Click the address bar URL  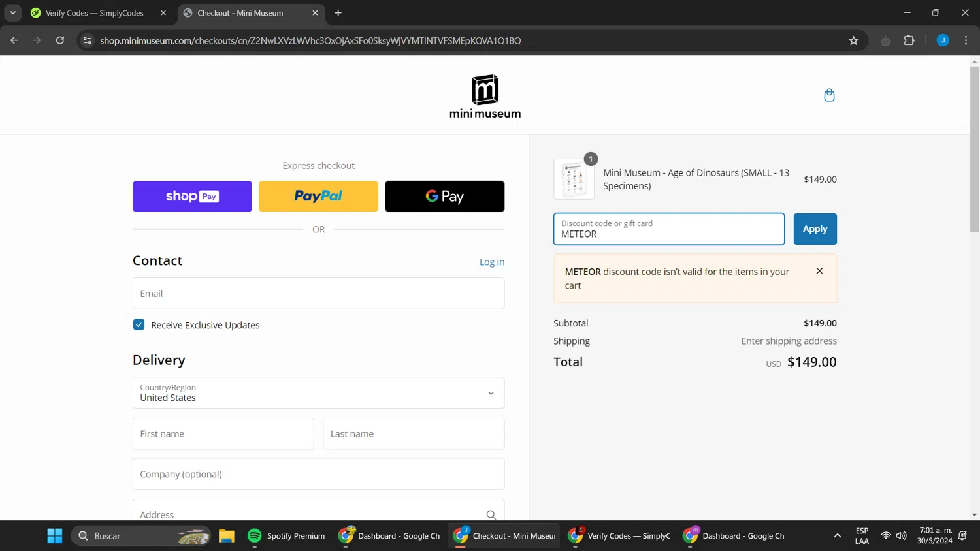point(310,40)
